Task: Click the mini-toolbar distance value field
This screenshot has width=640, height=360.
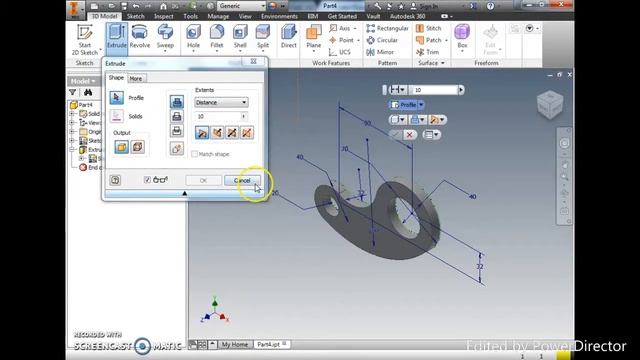Action: pos(433,90)
